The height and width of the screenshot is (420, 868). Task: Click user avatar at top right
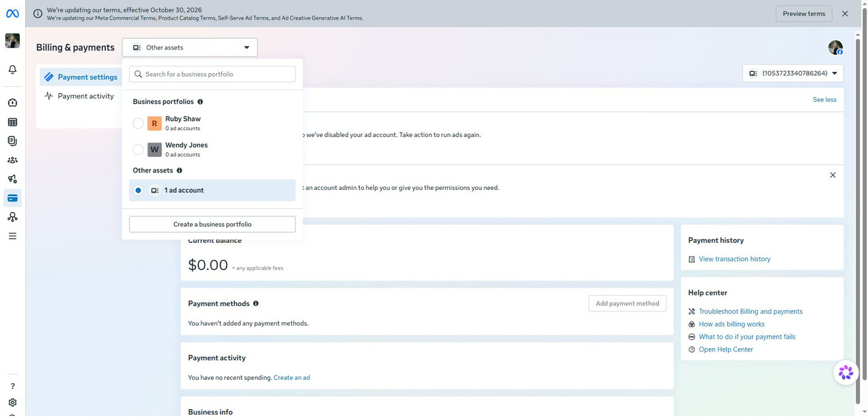[835, 47]
